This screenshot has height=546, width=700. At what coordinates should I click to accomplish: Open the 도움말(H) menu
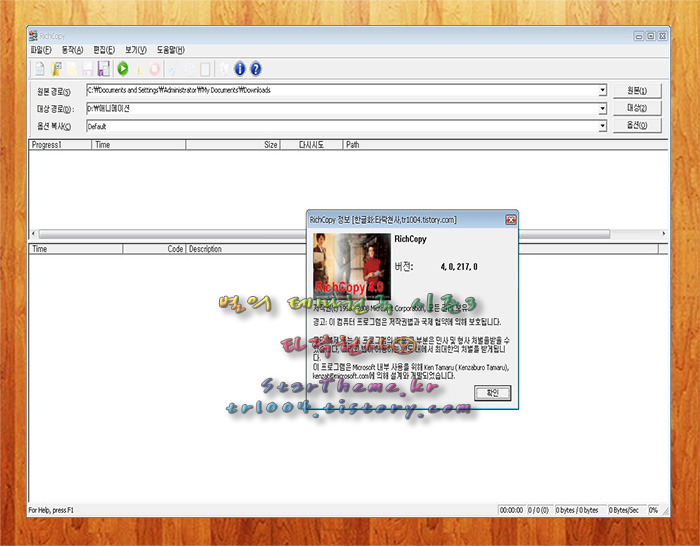coord(171,50)
